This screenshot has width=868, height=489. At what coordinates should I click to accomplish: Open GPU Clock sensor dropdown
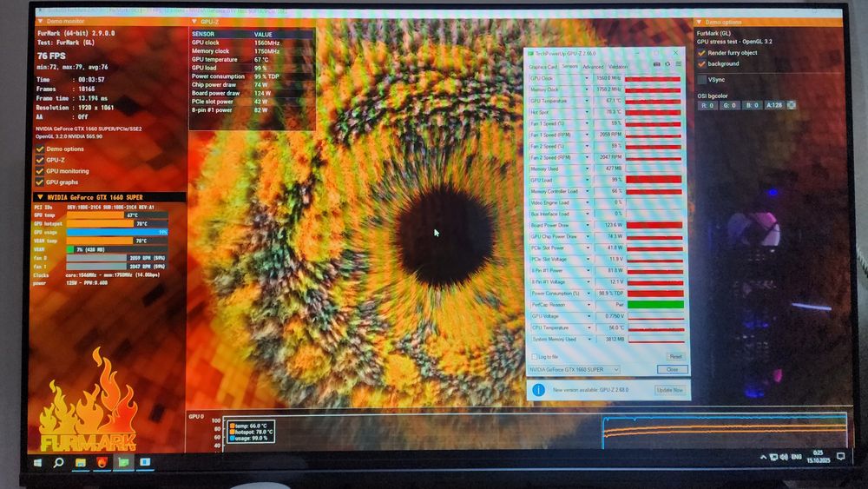(x=587, y=79)
